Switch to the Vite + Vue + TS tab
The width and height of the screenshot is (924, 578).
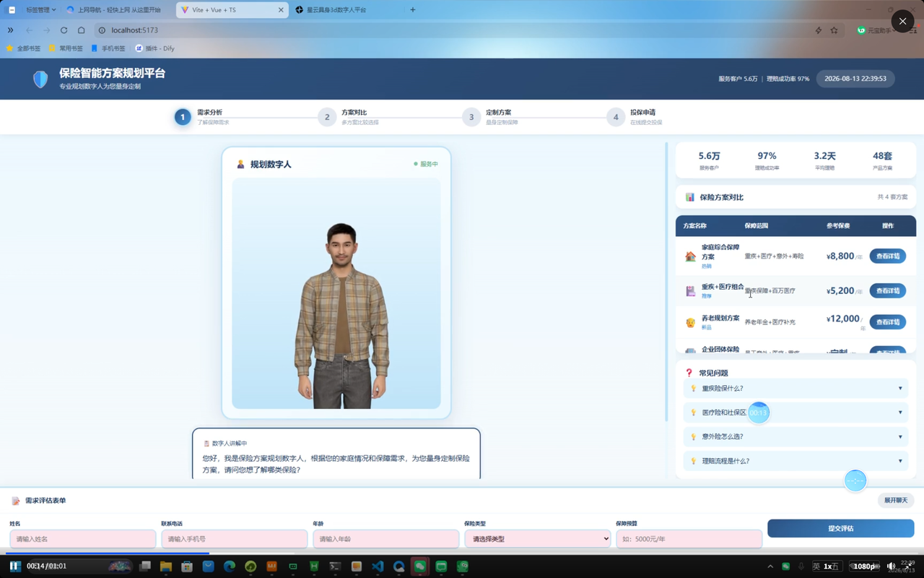tap(231, 10)
